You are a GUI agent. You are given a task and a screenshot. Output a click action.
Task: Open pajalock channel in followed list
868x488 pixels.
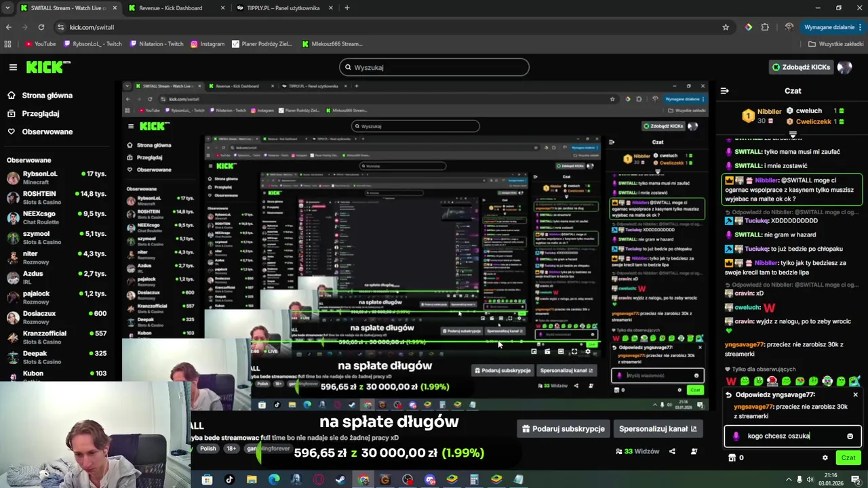[x=56, y=298]
